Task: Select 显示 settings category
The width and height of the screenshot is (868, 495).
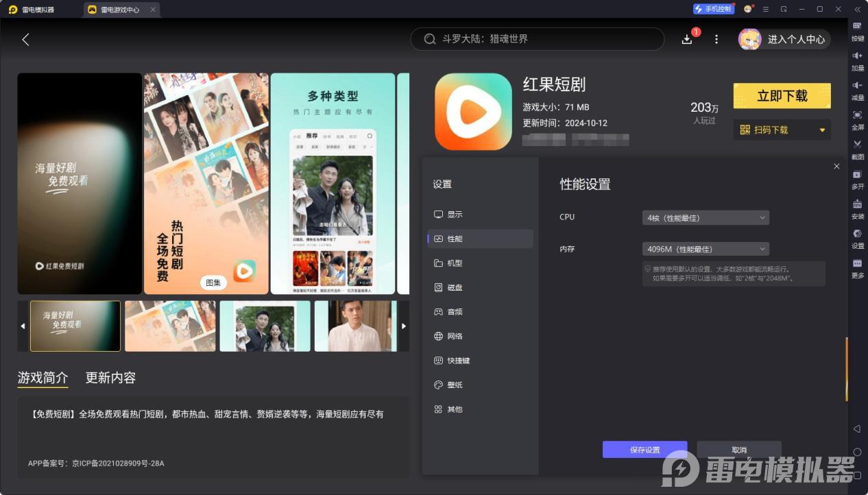Action: tap(480, 215)
